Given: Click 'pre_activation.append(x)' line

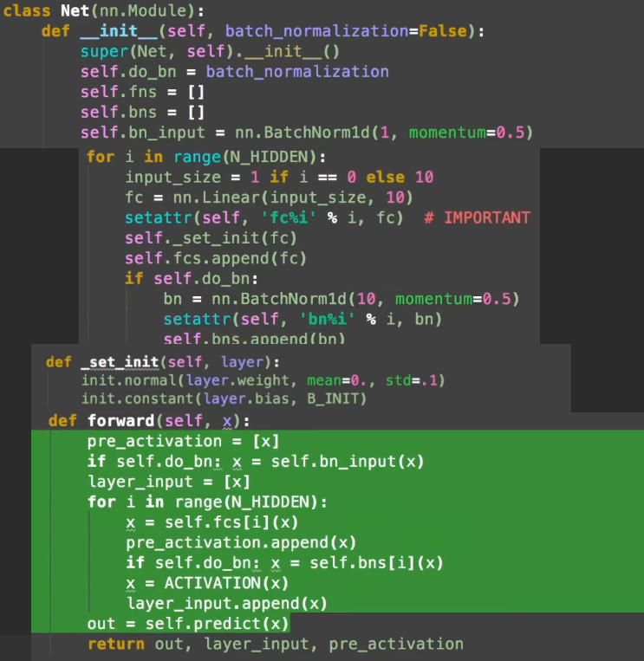Looking at the screenshot, I should 241,542.
